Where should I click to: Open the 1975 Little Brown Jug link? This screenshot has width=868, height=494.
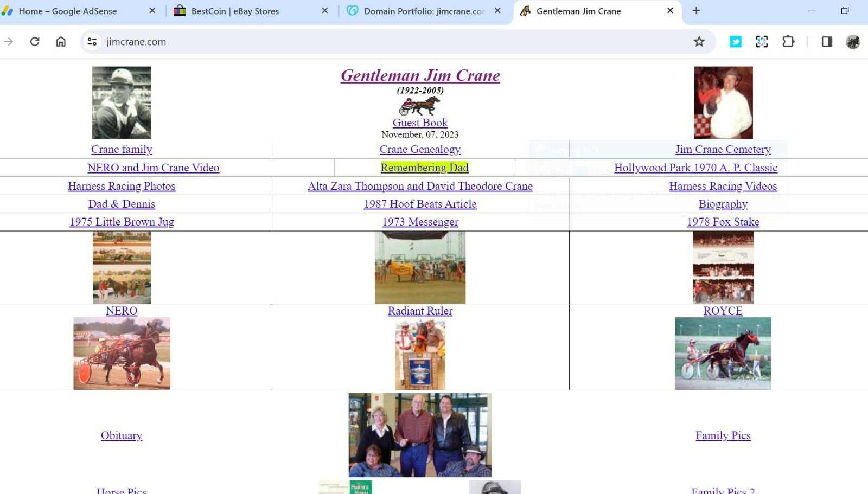coord(122,222)
